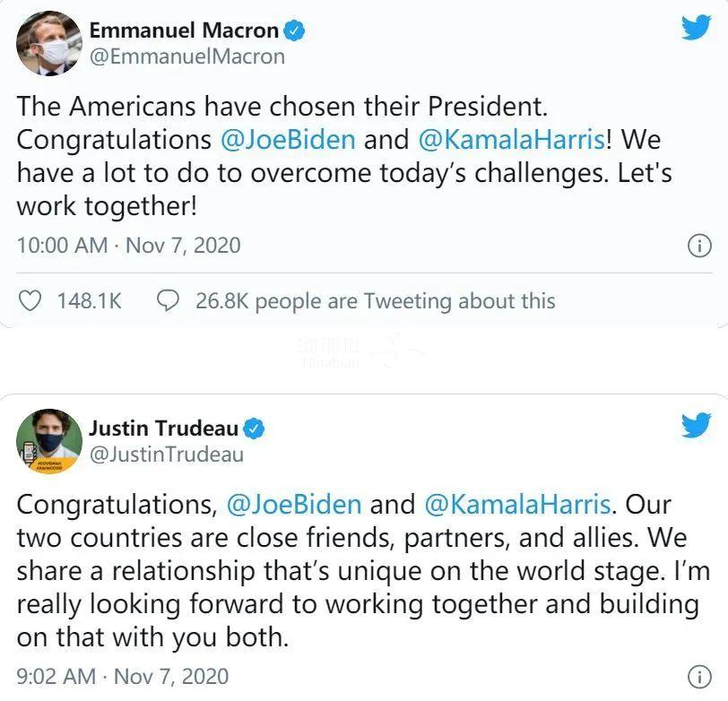This screenshot has width=728, height=701.
Task: Click the @JustinTrudeau handle
Action: (166, 454)
